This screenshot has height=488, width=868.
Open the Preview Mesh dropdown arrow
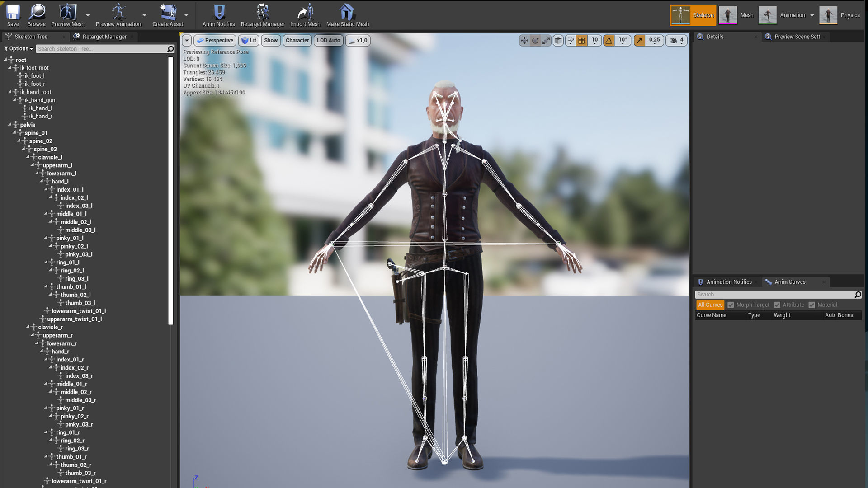click(88, 15)
